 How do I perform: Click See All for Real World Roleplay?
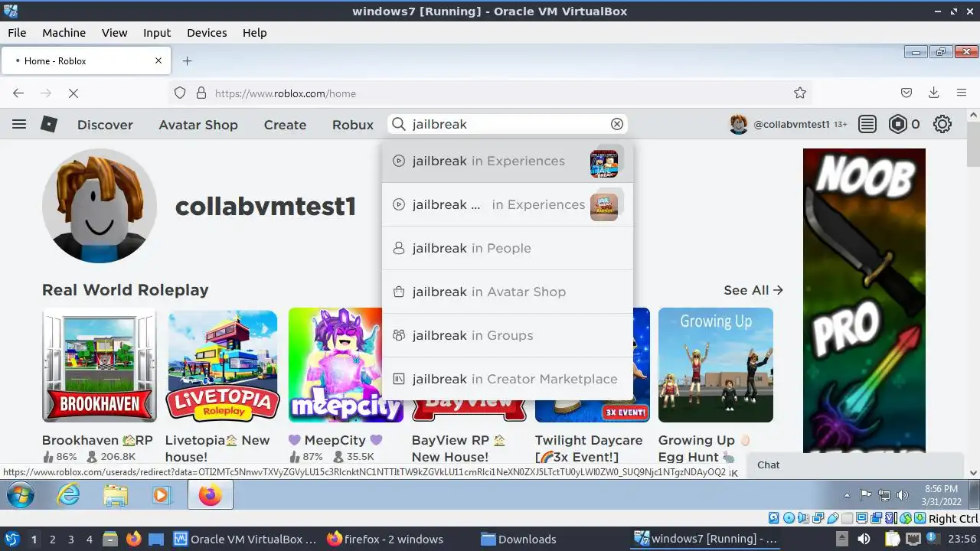[x=753, y=290]
